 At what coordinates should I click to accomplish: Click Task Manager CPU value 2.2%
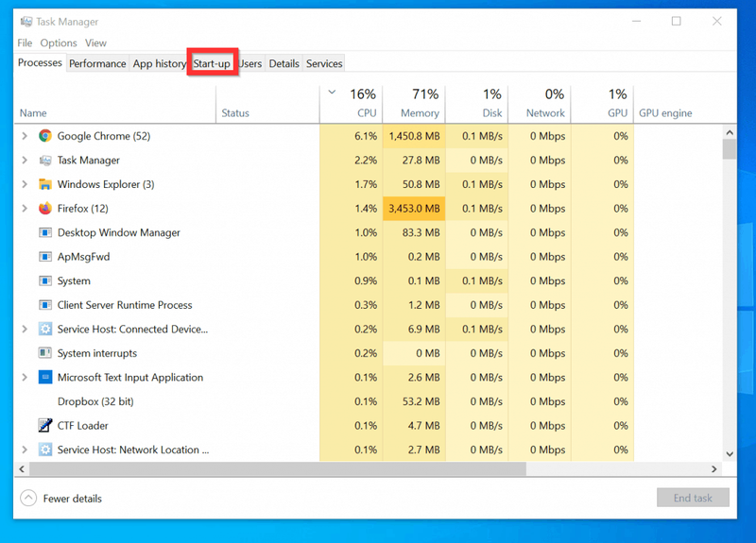[x=366, y=161]
